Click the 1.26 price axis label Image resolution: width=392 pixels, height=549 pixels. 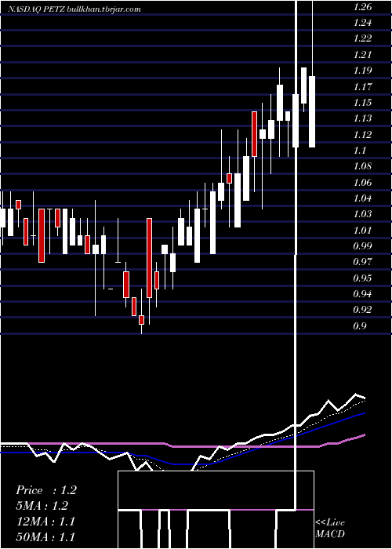[362, 7]
